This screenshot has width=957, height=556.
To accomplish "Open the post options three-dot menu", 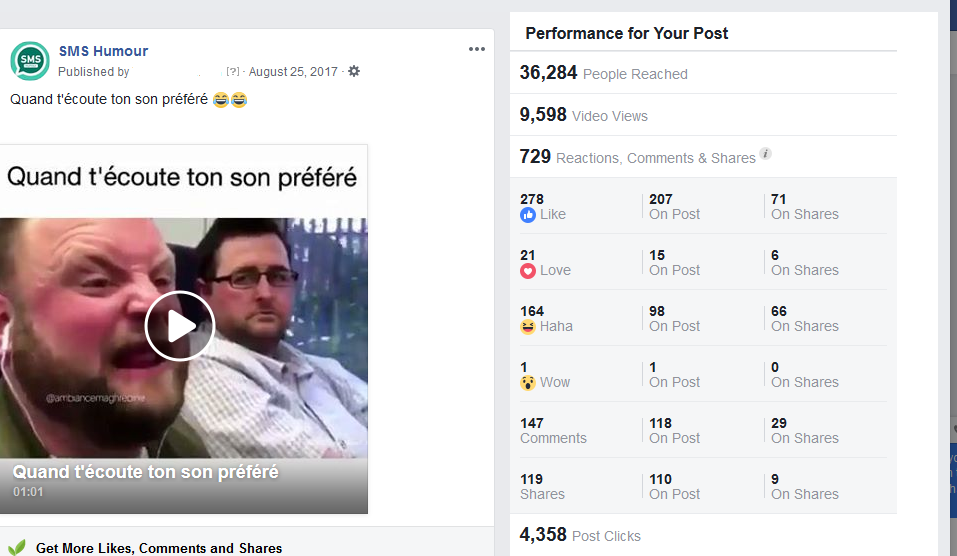I will pos(477,49).
